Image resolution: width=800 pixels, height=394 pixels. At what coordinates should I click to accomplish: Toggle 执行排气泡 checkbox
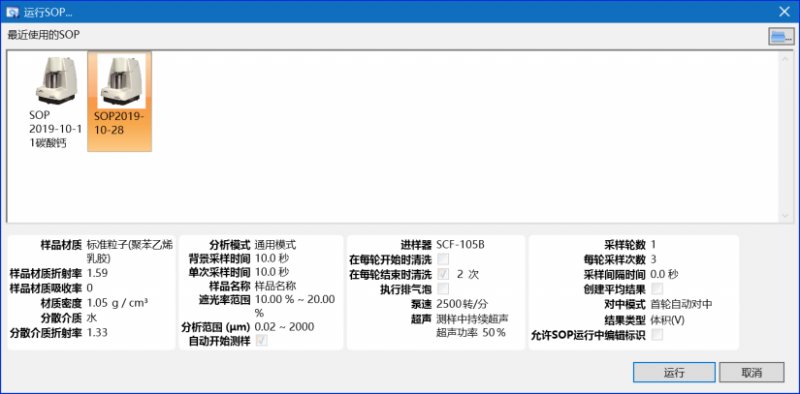[x=443, y=288]
